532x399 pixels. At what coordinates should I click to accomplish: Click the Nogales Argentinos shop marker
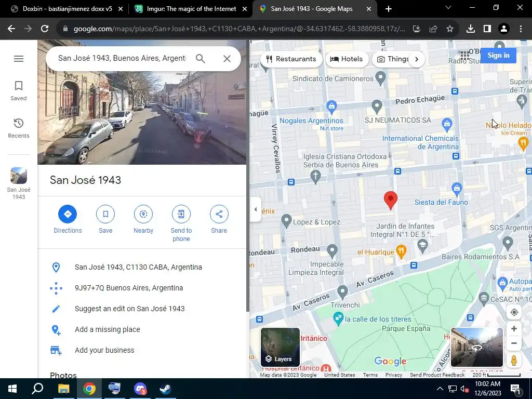pyautogui.click(x=331, y=107)
